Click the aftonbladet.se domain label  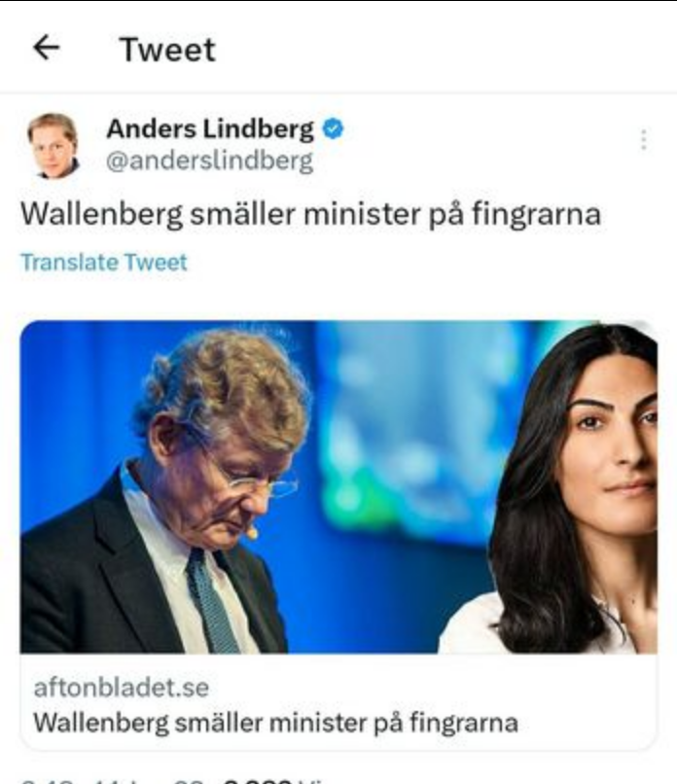coord(122,688)
